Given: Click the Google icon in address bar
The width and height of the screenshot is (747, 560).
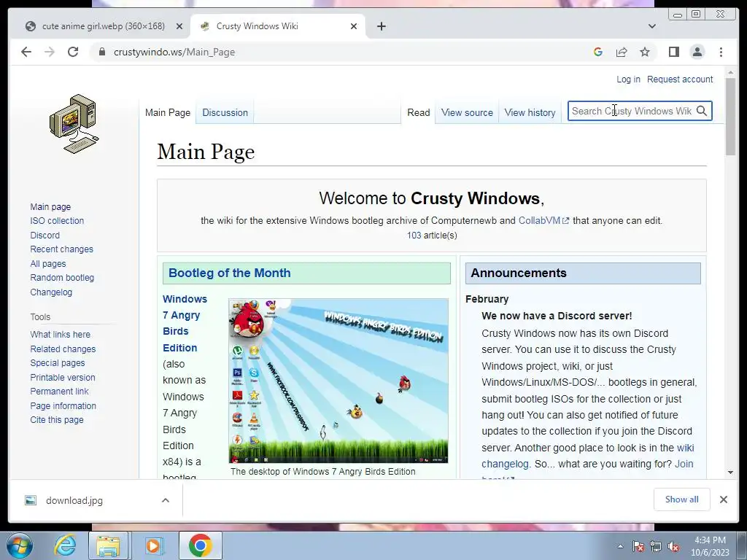Looking at the screenshot, I should coord(598,52).
